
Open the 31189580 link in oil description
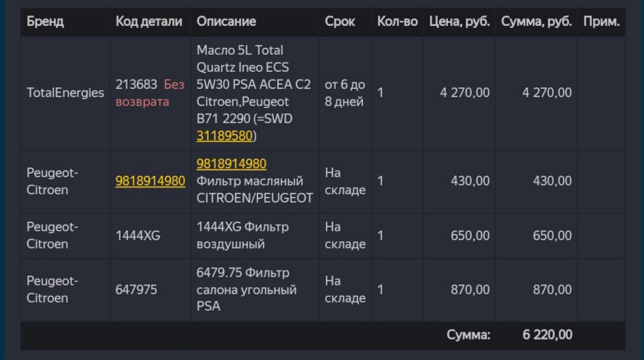pyautogui.click(x=225, y=136)
